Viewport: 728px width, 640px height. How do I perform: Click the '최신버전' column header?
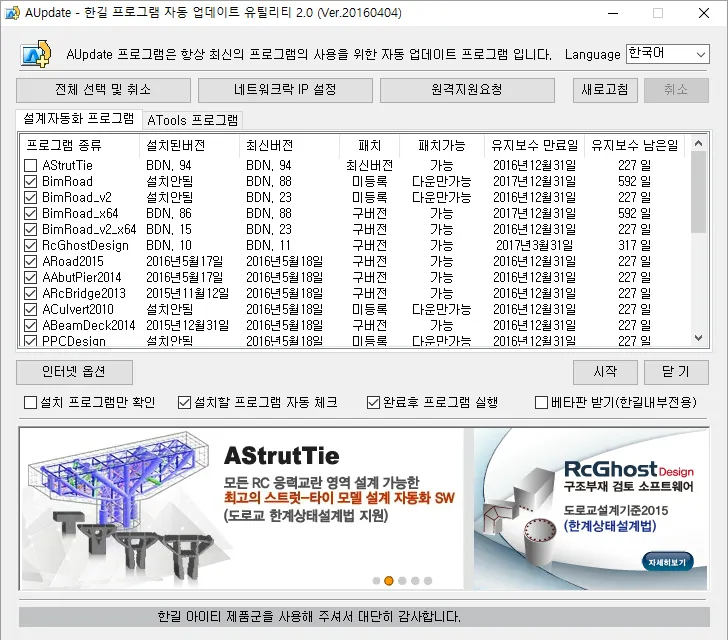pos(289,145)
